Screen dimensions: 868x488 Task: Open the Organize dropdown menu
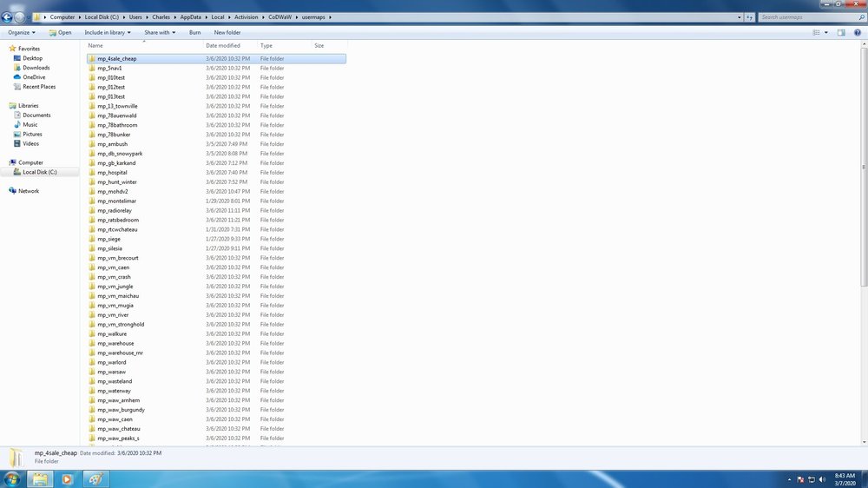[x=21, y=32]
